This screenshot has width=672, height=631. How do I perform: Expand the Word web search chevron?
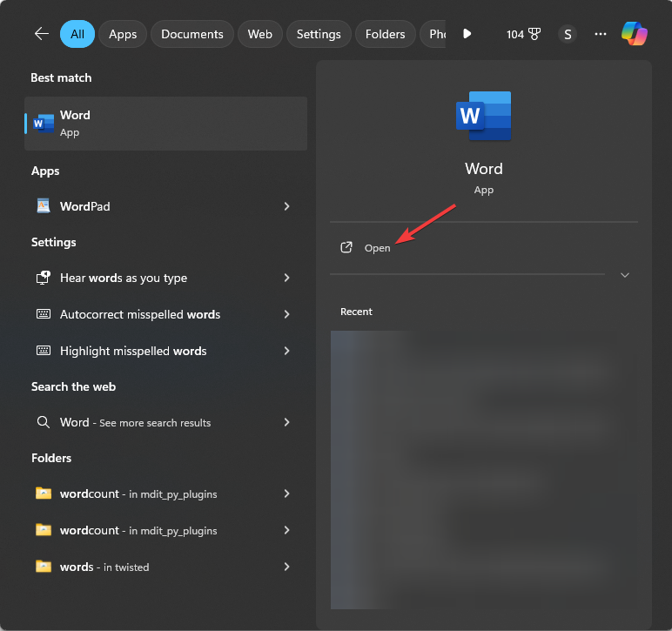(286, 422)
